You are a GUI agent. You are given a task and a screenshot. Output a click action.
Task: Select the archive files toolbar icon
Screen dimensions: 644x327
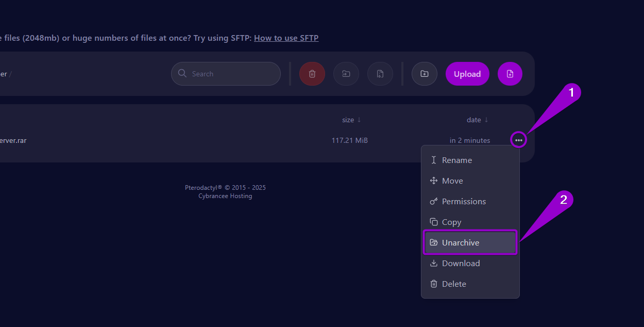coord(380,73)
